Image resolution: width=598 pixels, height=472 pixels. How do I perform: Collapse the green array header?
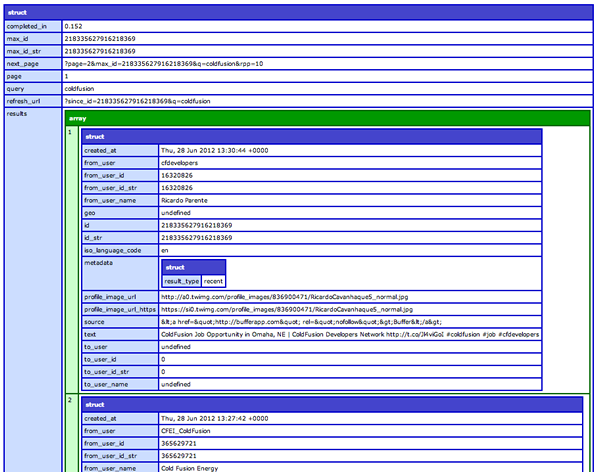tap(328, 118)
